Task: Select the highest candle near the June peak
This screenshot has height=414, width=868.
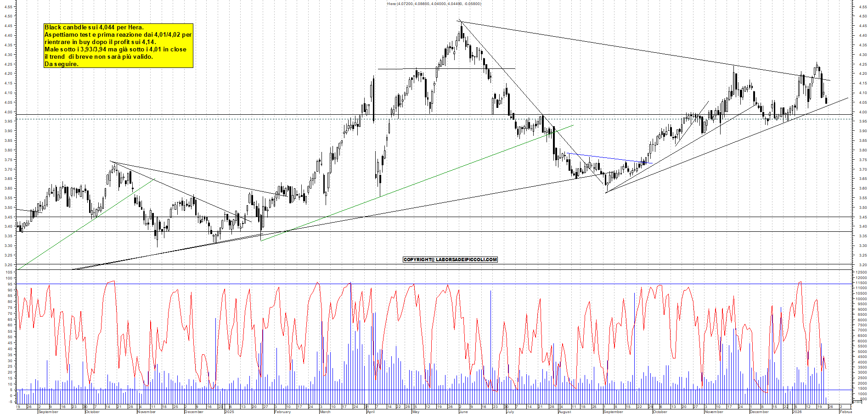Action: [x=462, y=32]
